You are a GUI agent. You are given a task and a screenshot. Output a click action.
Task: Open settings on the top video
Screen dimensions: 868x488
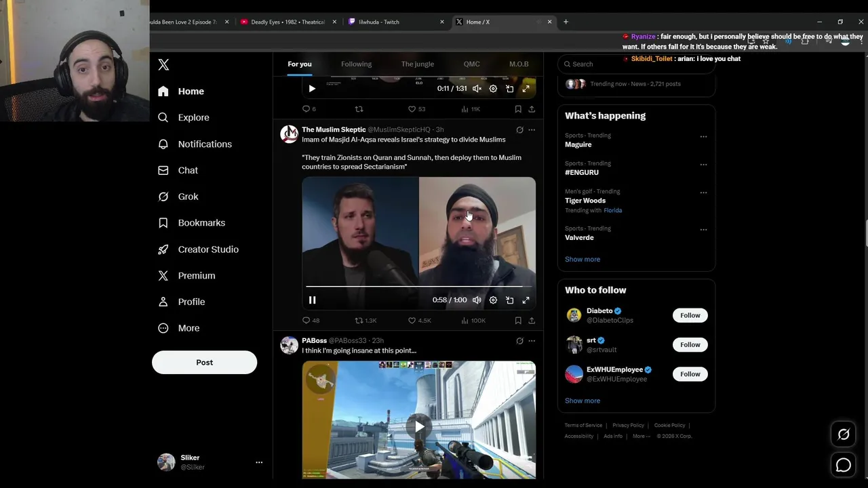[x=493, y=89]
